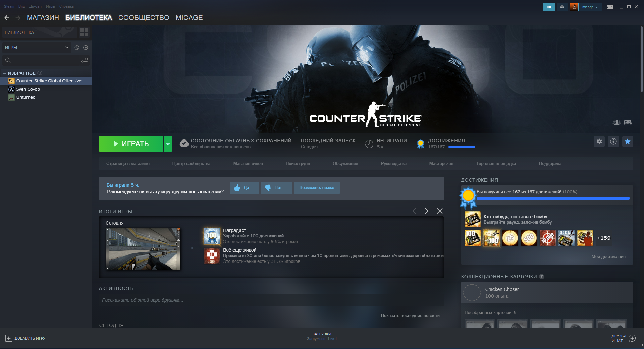This screenshot has width=644, height=349.
Task: Click the activity post text field
Action: coord(271,300)
